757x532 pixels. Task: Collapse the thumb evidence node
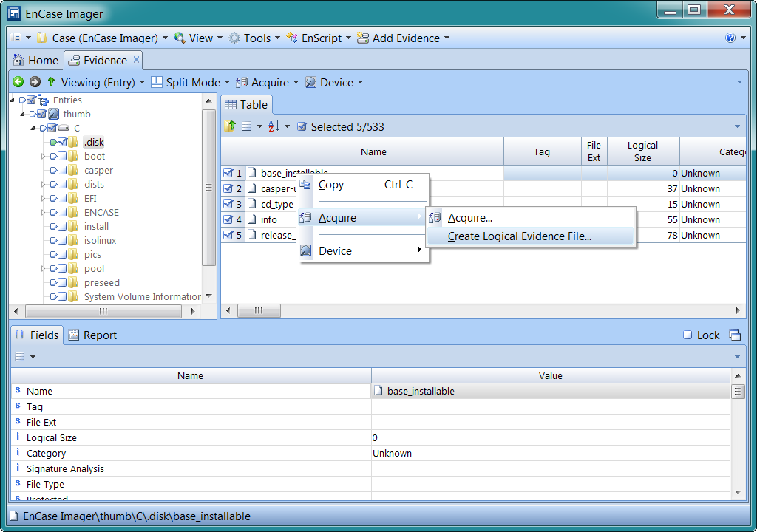click(22, 114)
